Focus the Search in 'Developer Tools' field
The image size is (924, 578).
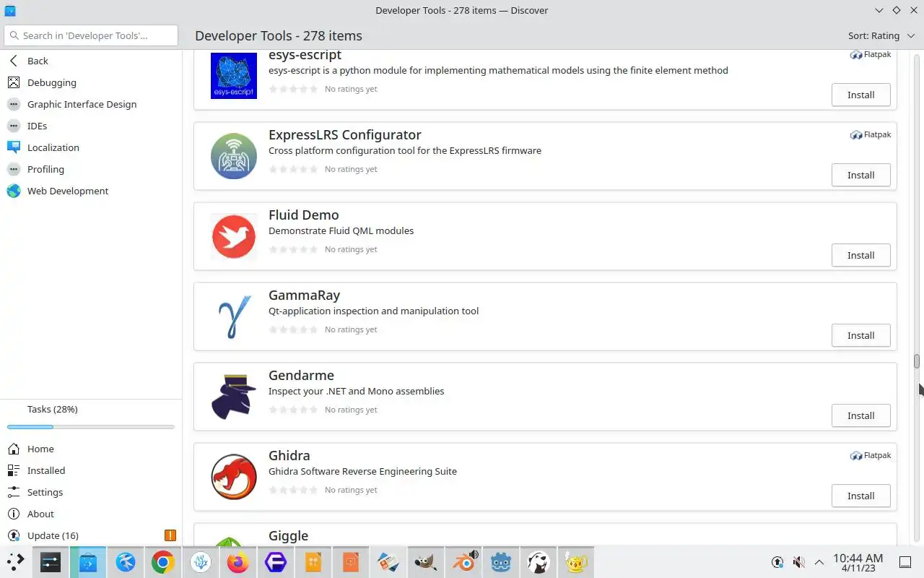pyautogui.click(x=91, y=35)
